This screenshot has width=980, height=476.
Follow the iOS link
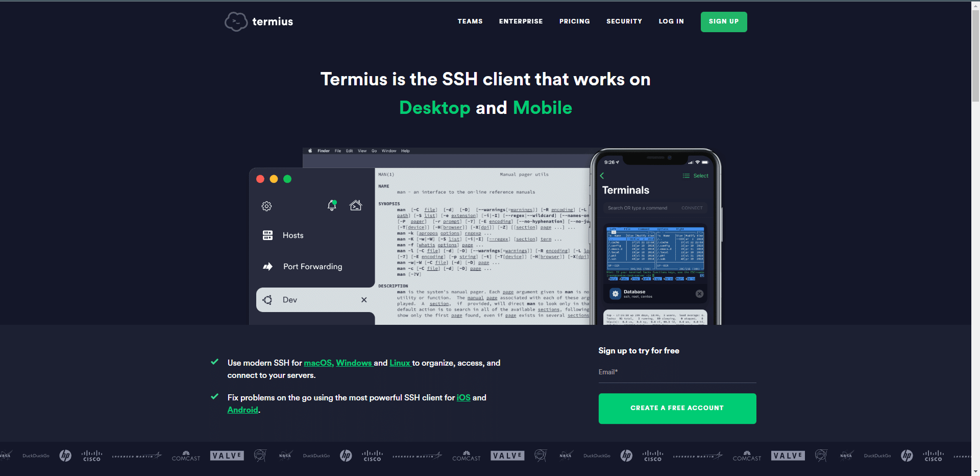tap(463, 398)
